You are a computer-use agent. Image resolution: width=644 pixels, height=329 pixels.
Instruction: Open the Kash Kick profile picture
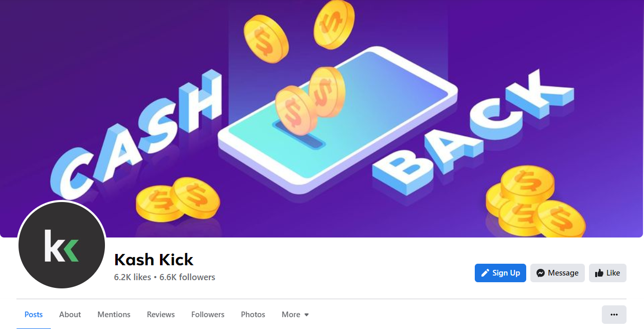click(62, 245)
